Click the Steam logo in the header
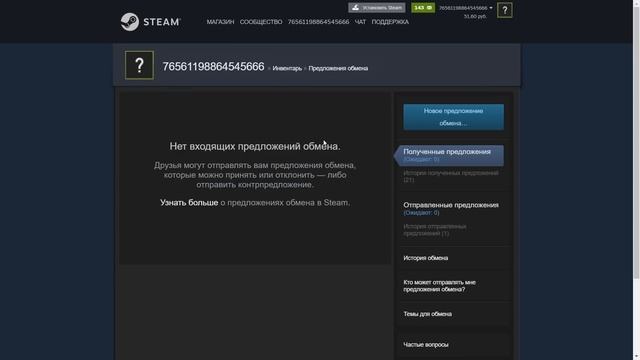This screenshot has width=640, height=360. coord(151,22)
